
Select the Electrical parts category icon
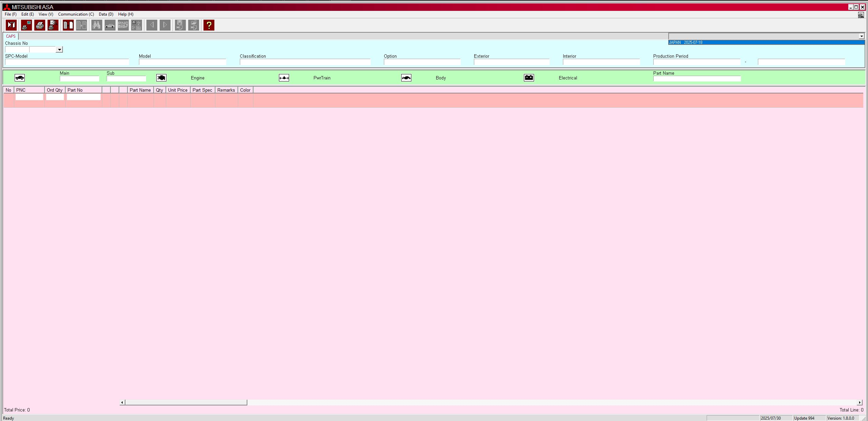[x=529, y=77]
